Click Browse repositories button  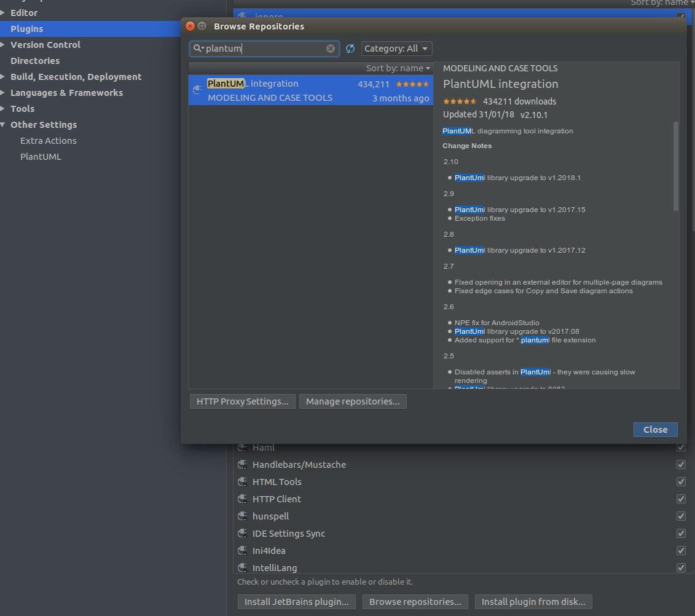415,602
